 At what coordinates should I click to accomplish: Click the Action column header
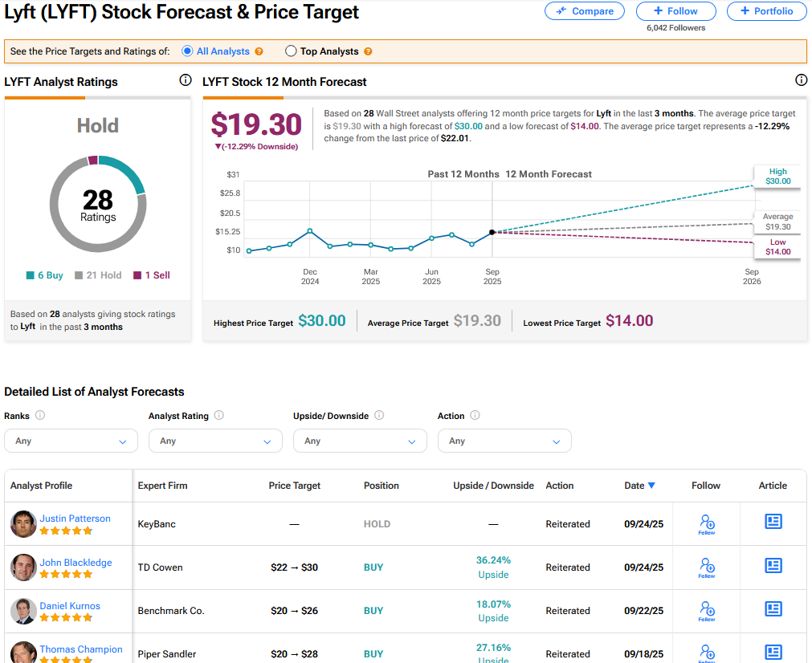(560, 486)
